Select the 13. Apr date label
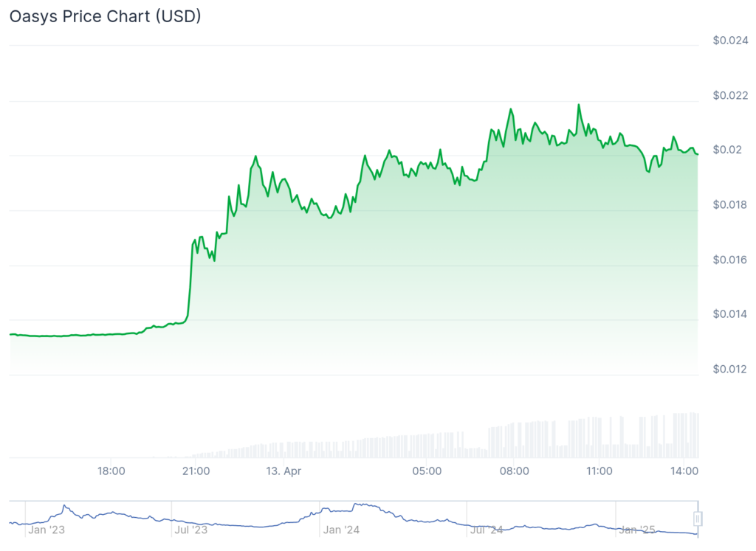Screen dimensions: 756x551 click(x=283, y=471)
